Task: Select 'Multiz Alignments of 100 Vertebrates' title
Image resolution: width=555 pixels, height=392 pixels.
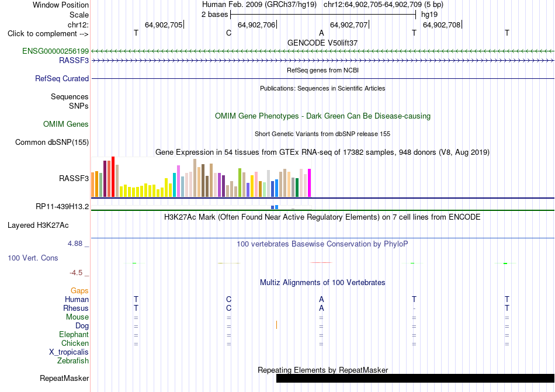Action: tap(322, 282)
